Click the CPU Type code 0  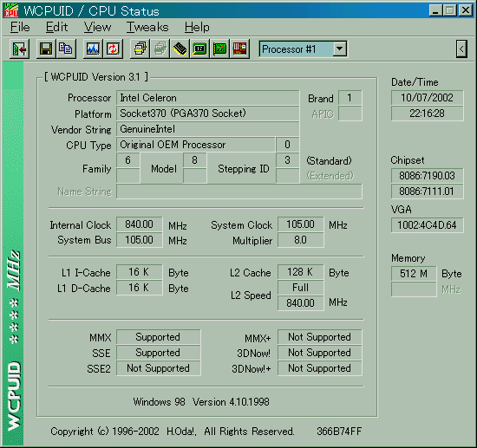(x=287, y=145)
